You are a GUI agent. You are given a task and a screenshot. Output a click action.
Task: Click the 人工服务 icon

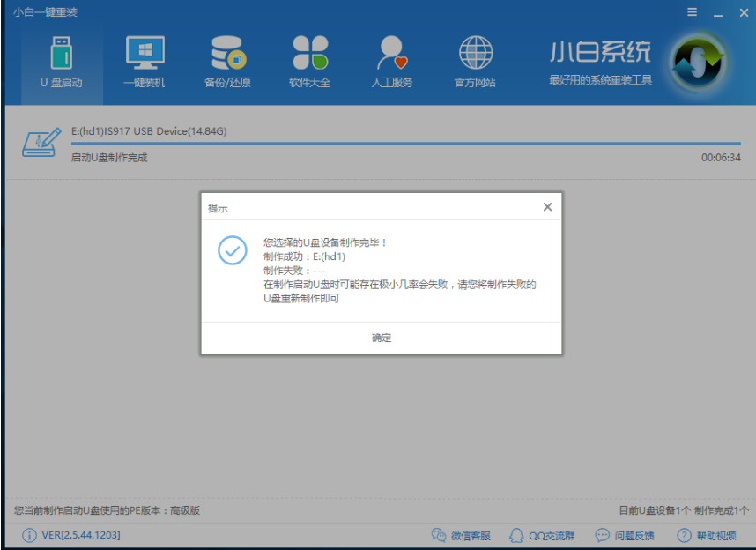tap(390, 60)
